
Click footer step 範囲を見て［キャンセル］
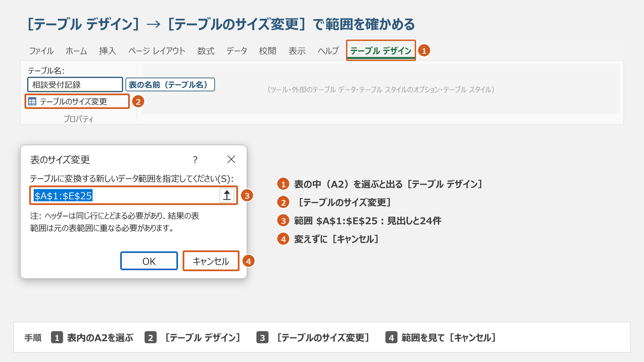tap(449, 338)
